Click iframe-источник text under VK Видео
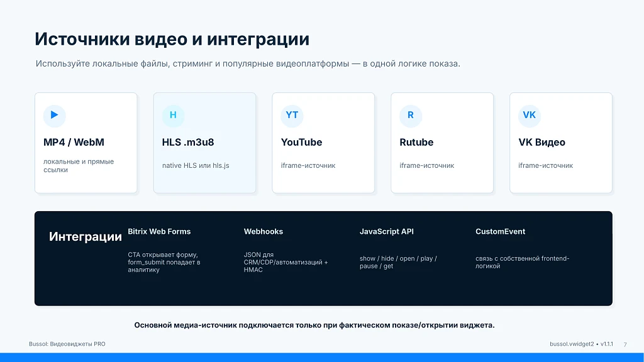This screenshot has width=644, height=362. [x=545, y=165]
